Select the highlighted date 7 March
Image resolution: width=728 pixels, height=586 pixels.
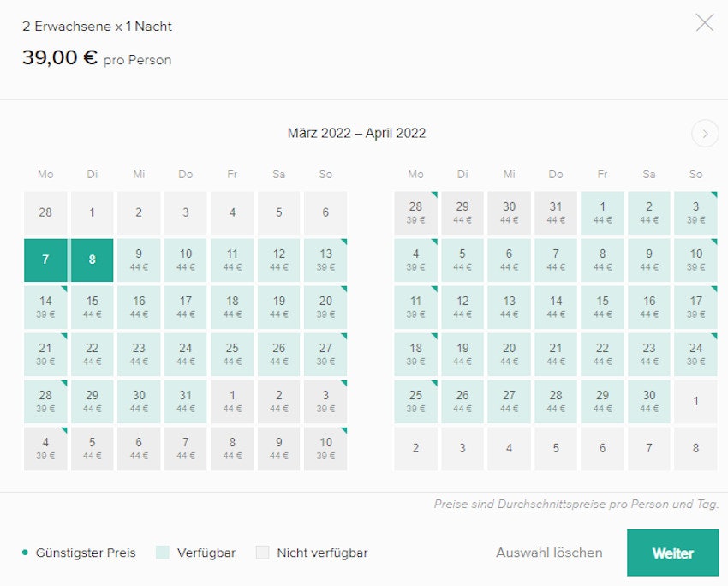[x=45, y=260]
